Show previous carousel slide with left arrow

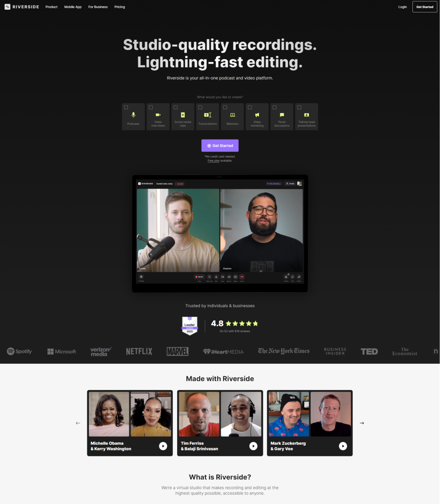(78, 423)
